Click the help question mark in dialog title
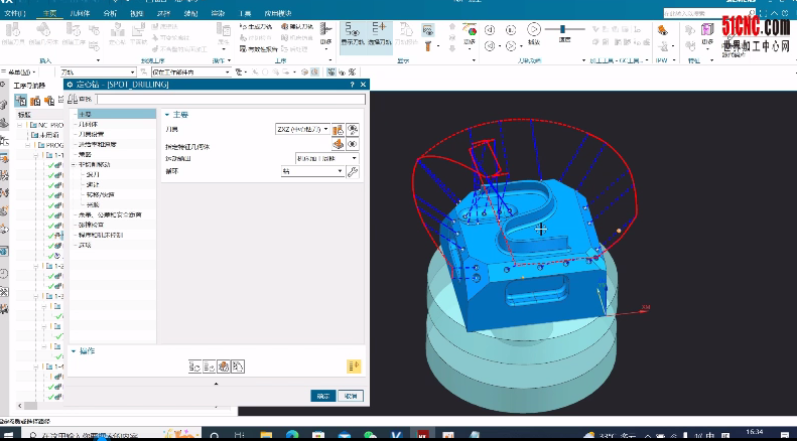797x441 pixels. [352, 86]
